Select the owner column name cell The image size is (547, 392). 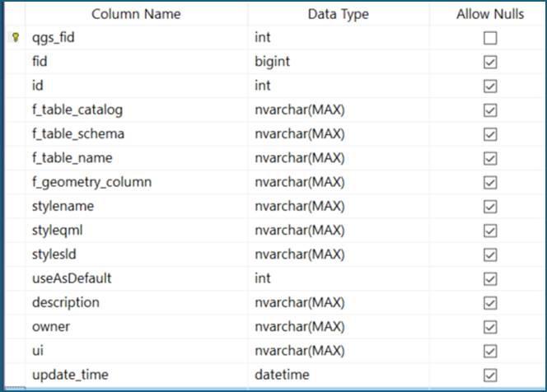coord(137,326)
